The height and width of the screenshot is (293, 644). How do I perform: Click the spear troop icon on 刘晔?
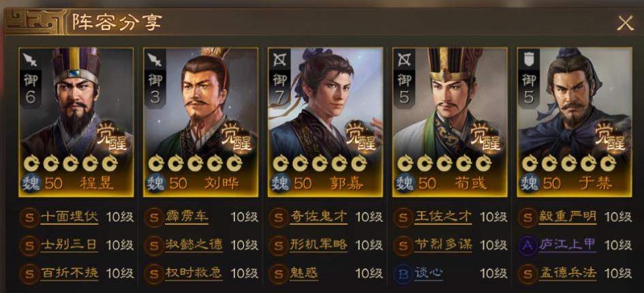(x=155, y=60)
